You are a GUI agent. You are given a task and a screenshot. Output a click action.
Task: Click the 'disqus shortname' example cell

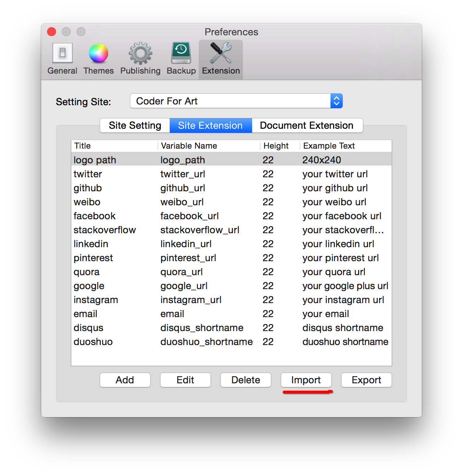click(x=343, y=328)
